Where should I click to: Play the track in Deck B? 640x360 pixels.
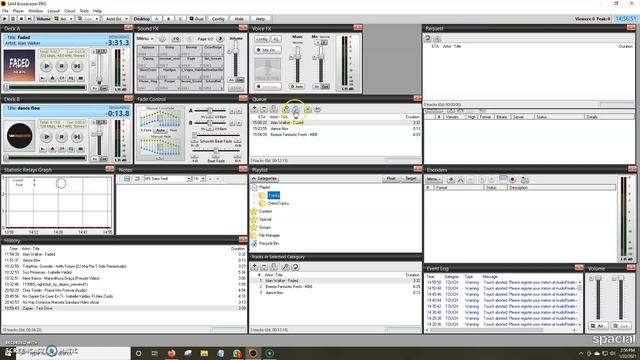click(x=47, y=137)
